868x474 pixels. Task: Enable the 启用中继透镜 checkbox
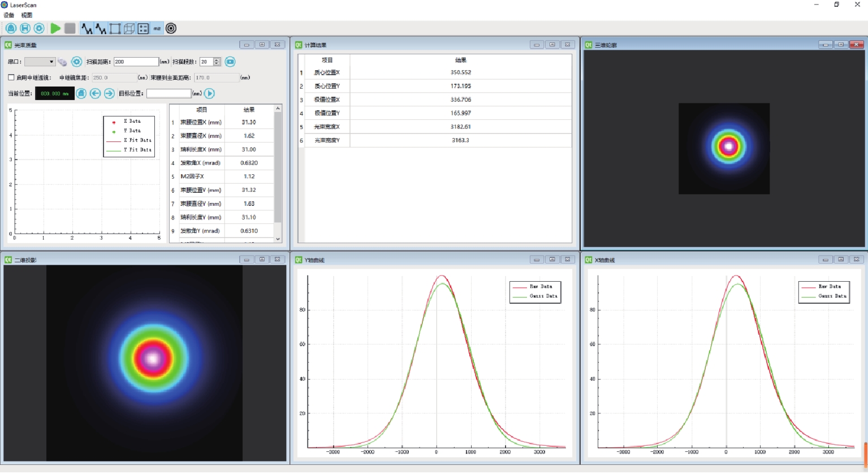(11, 77)
